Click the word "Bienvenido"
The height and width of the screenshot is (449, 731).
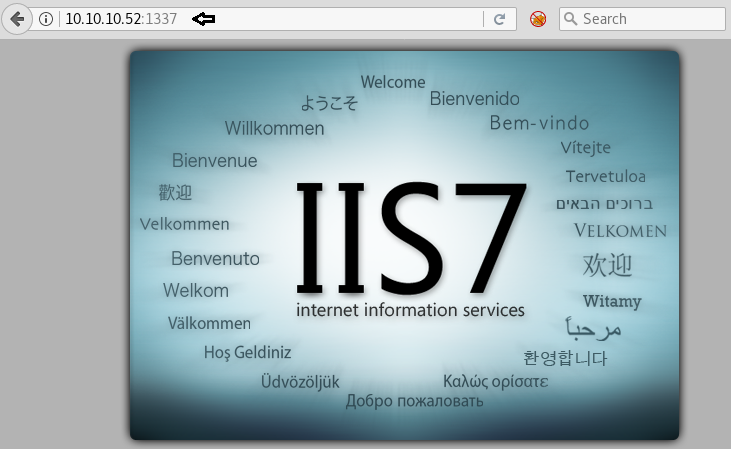pos(475,99)
